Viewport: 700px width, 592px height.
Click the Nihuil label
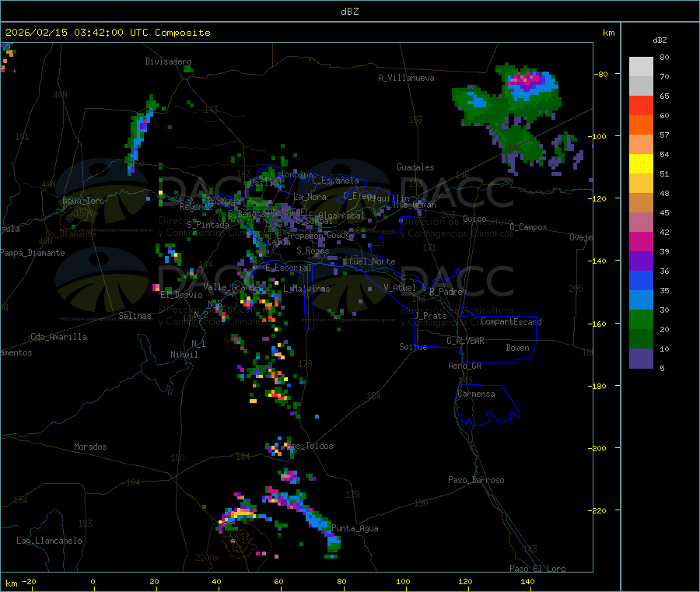[184, 355]
